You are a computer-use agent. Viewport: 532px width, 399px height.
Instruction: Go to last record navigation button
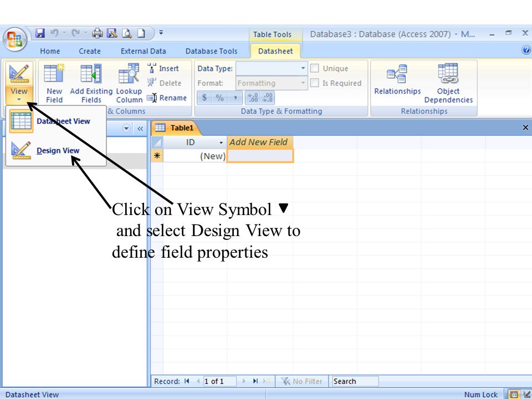click(x=255, y=381)
